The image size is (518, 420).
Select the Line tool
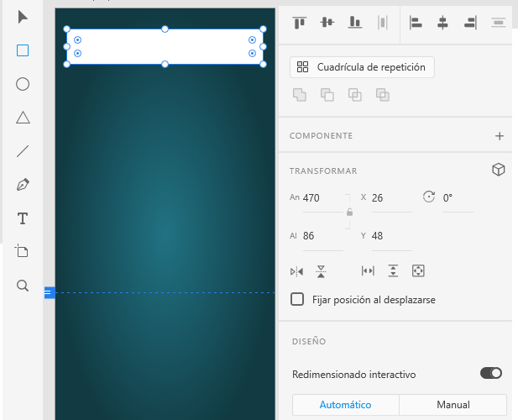pos(23,151)
